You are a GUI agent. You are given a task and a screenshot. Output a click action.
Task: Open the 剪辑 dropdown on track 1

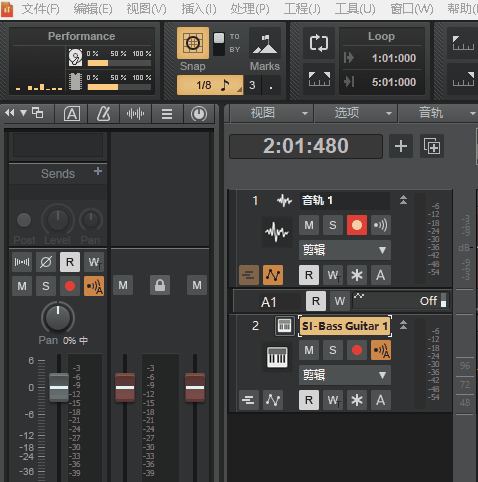(x=345, y=250)
